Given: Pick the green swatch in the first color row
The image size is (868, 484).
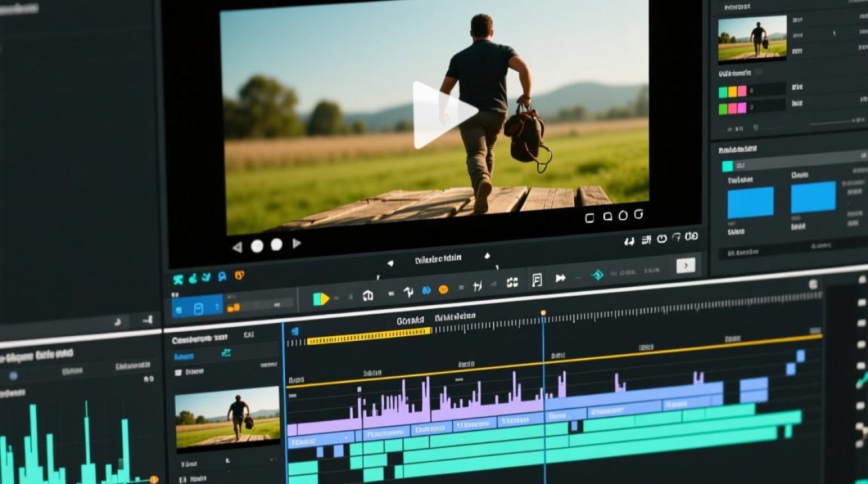Looking at the screenshot, I should (723, 92).
